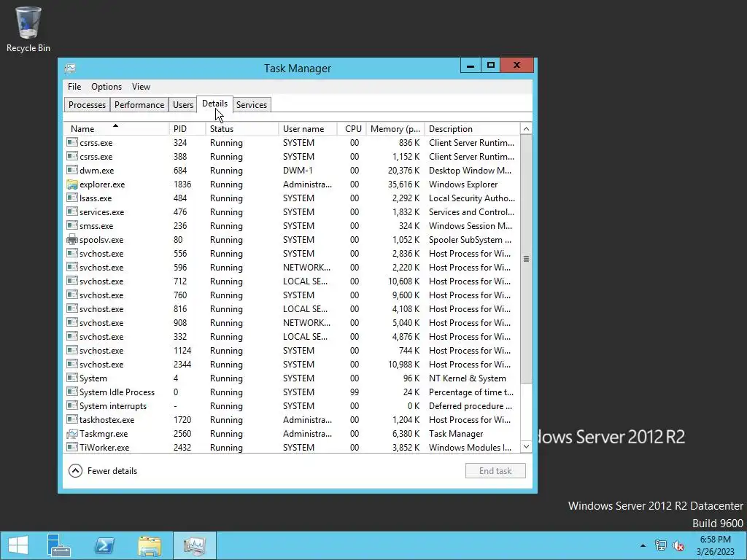Close the Task Manager window
The image size is (747, 560).
click(517, 65)
